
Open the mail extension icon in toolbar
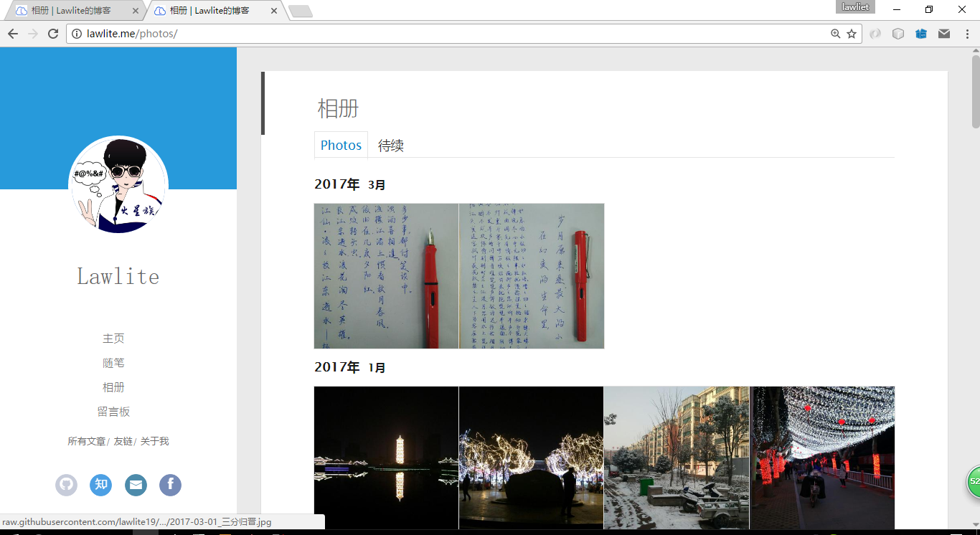[x=944, y=34]
